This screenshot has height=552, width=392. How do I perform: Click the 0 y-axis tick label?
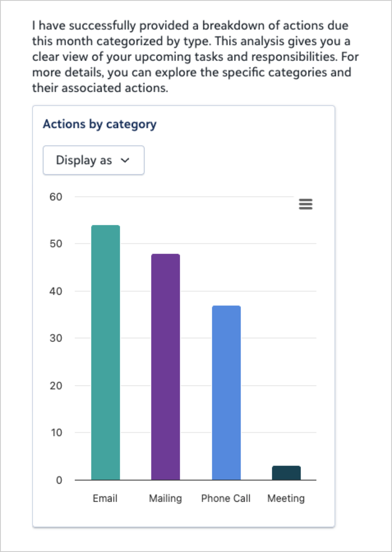(x=59, y=480)
